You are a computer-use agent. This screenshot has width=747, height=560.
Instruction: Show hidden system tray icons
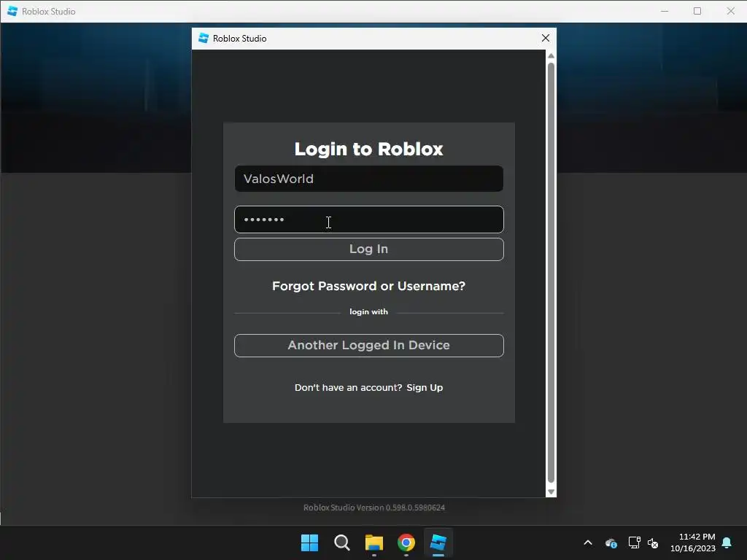coord(588,542)
